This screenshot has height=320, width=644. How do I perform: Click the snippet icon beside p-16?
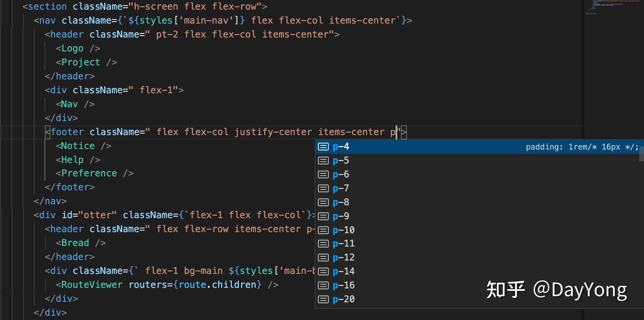click(x=323, y=285)
